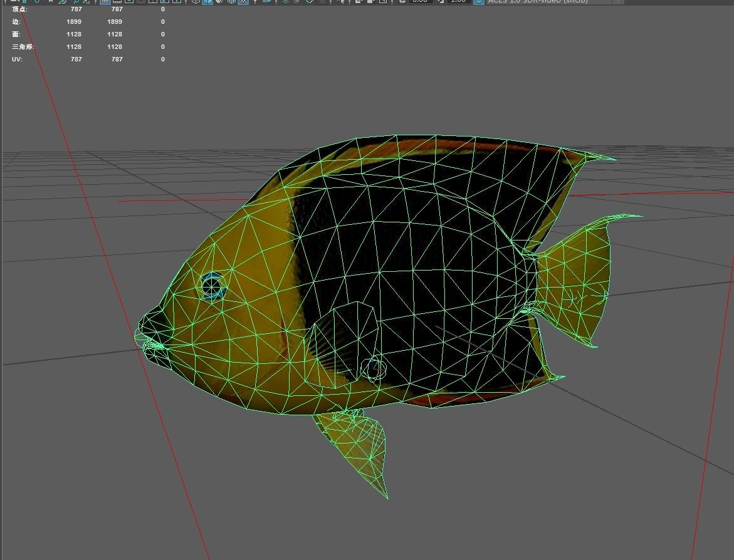Image resolution: width=734 pixels, height=560 pixels.
Task: Click the 0 value in the 三角形 row
Action: coord(163,47)
